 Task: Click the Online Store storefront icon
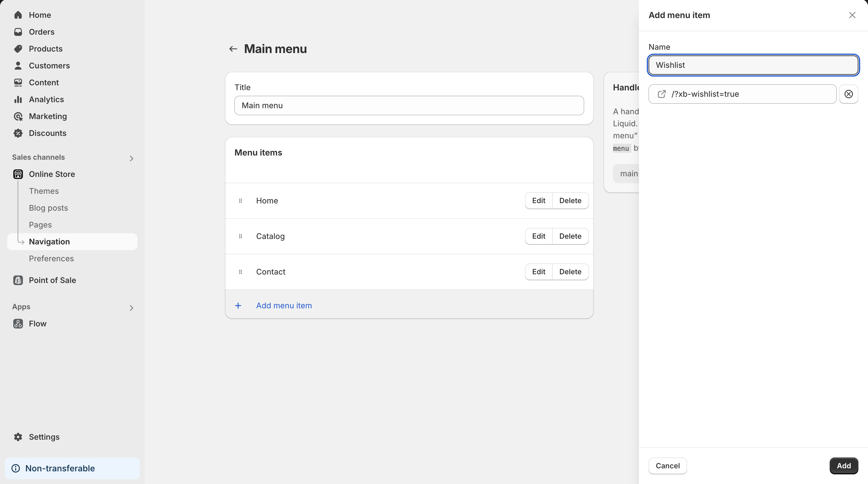coord(18,174)
